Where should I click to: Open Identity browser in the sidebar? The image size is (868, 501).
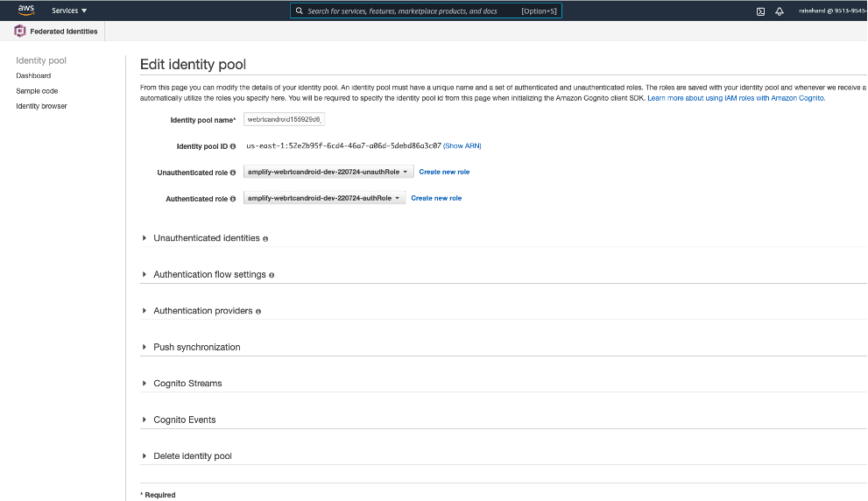[41, 106]
